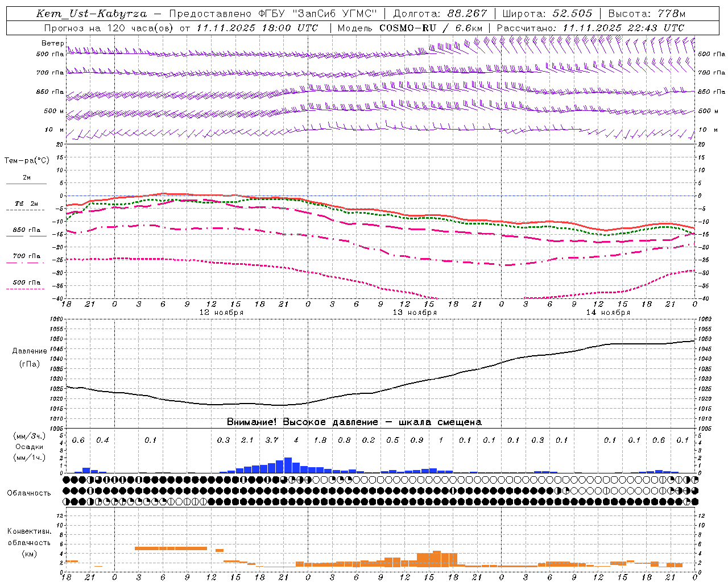Click the Высота: 778м header value
The width and height of the screenshot is (728, 582).
647,14
